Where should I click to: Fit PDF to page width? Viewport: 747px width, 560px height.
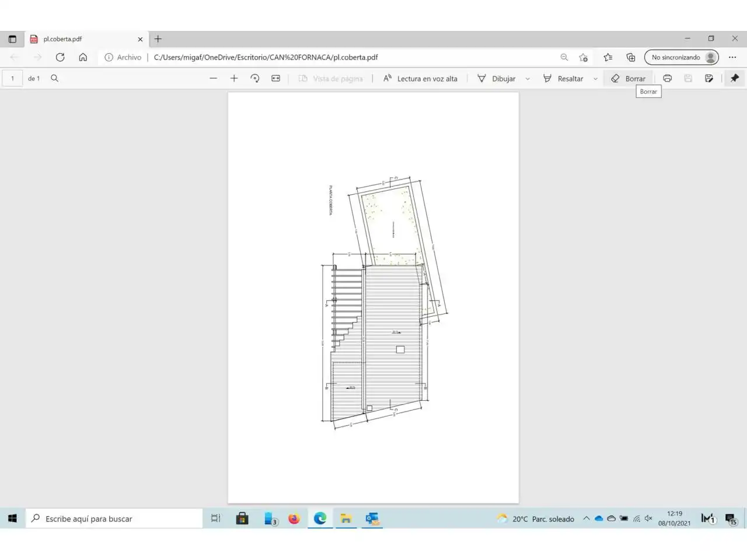[276, 78]
